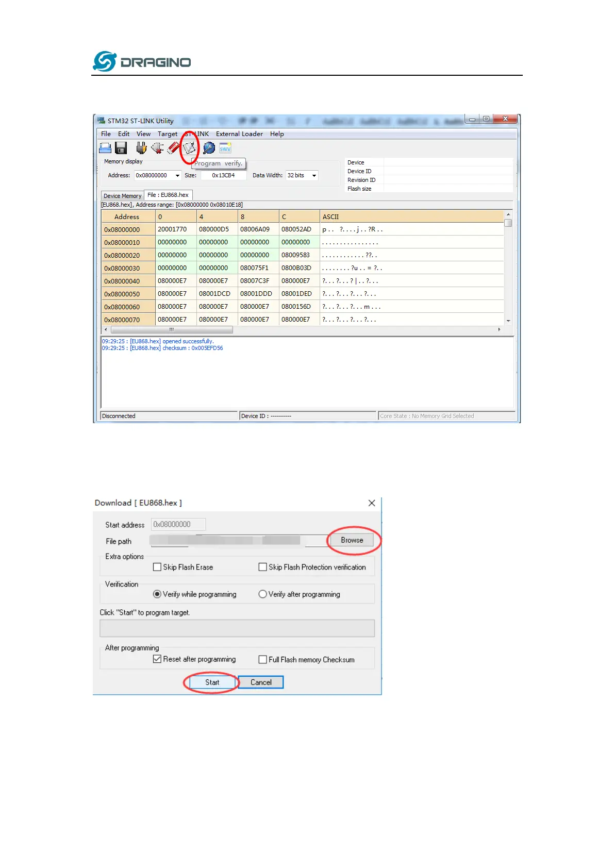This screenshot has height=868, width=614.
Task: Click the STM32 ST-LINK Utility title icon
Action: pos(102,121)
